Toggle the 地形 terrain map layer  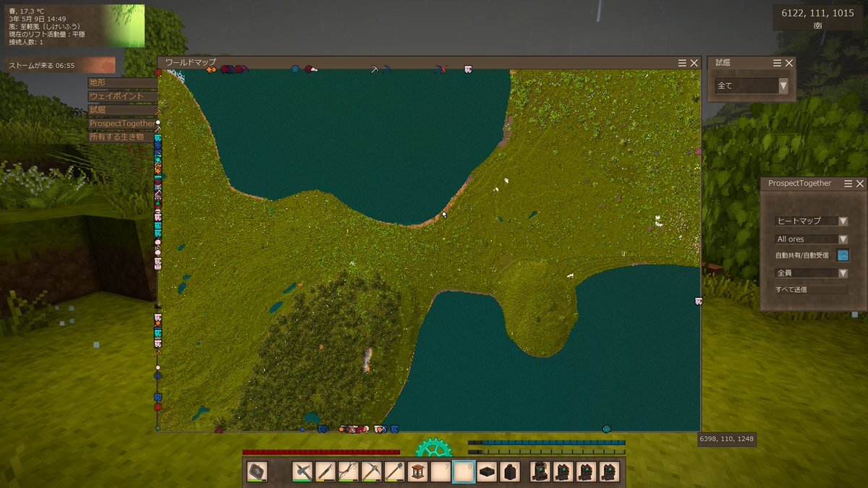coord(122,82)
